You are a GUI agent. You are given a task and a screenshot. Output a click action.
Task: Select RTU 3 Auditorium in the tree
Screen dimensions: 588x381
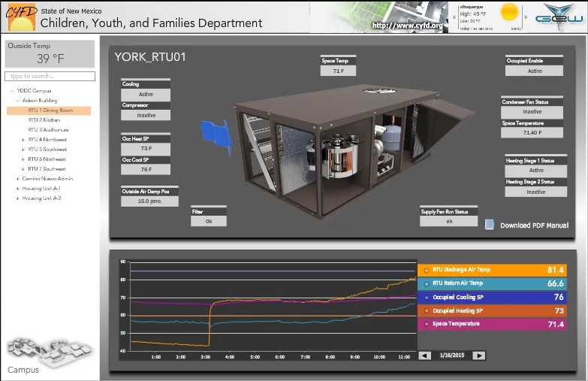tap(48, 130)
